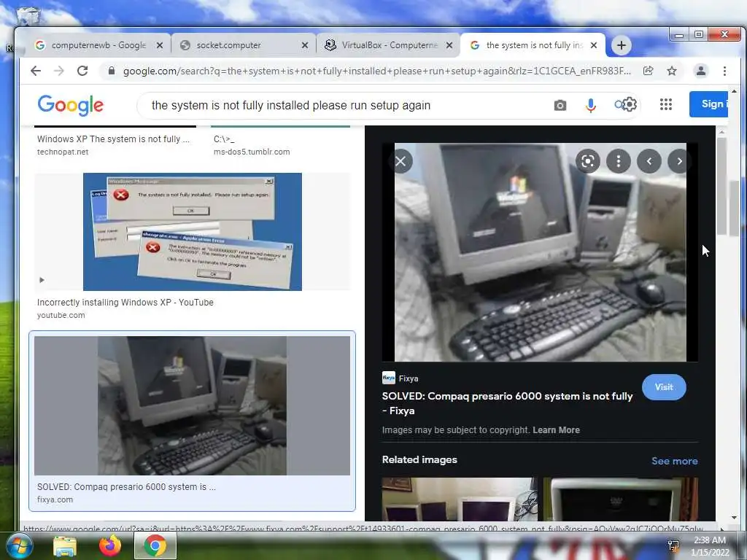Click the network tray icon
Screen dimensions: 747x560
(673, 546)
